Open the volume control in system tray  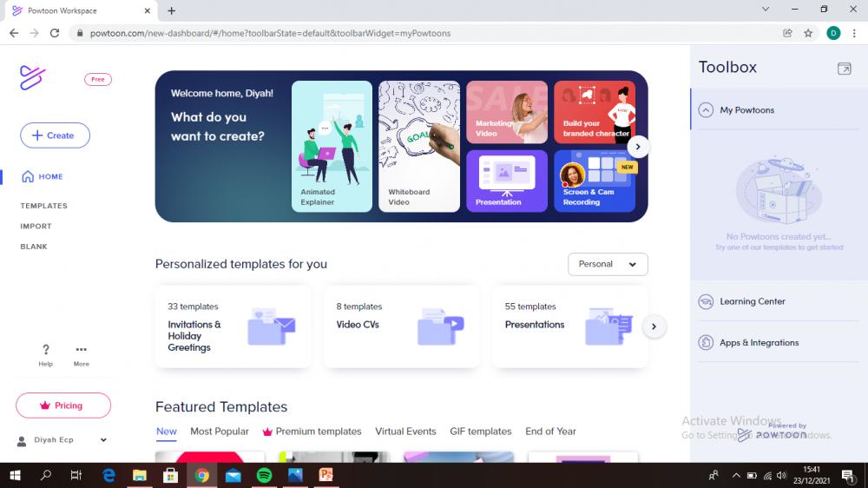782,475
